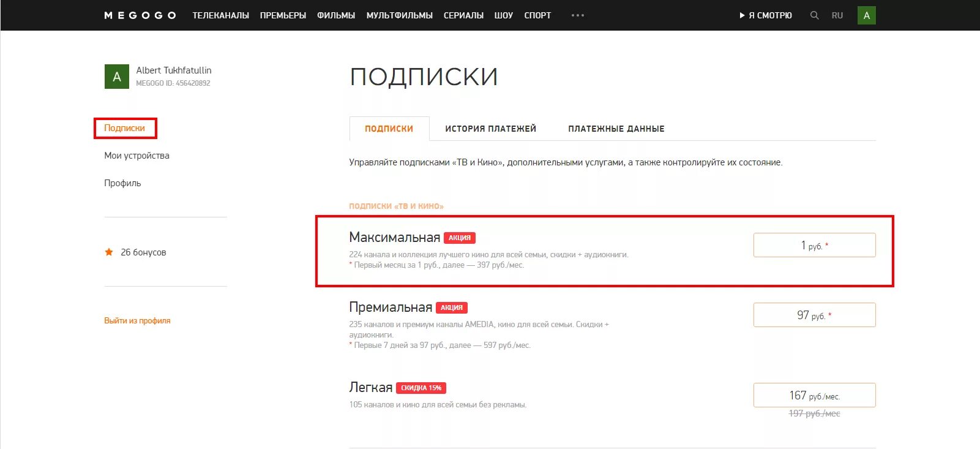Open the search magnifier icon
The image size is (980, 449).
(814, 15)
